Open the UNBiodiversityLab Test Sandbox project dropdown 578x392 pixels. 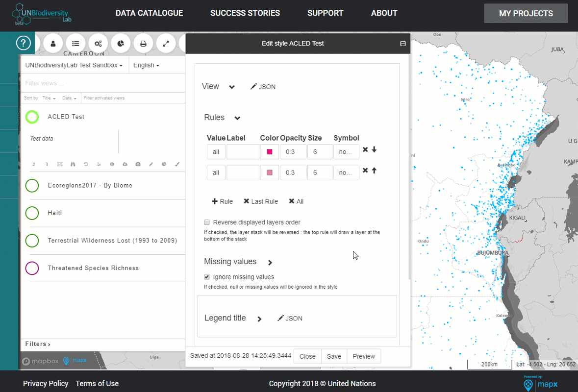(74, 65)
